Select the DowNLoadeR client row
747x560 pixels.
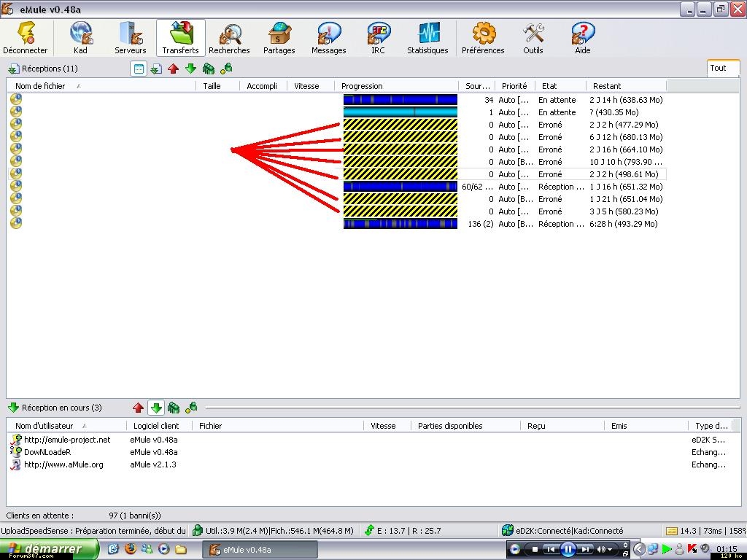[x=373, y=452]
